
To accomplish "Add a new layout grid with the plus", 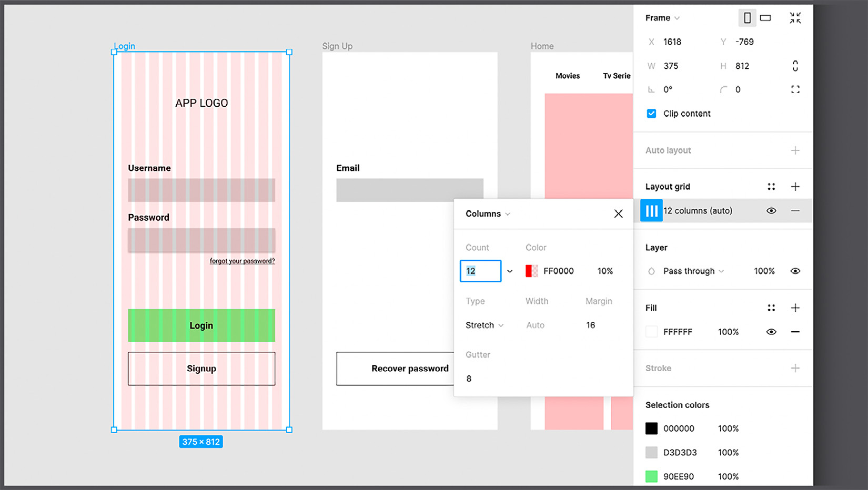I will tap(795, 186).
